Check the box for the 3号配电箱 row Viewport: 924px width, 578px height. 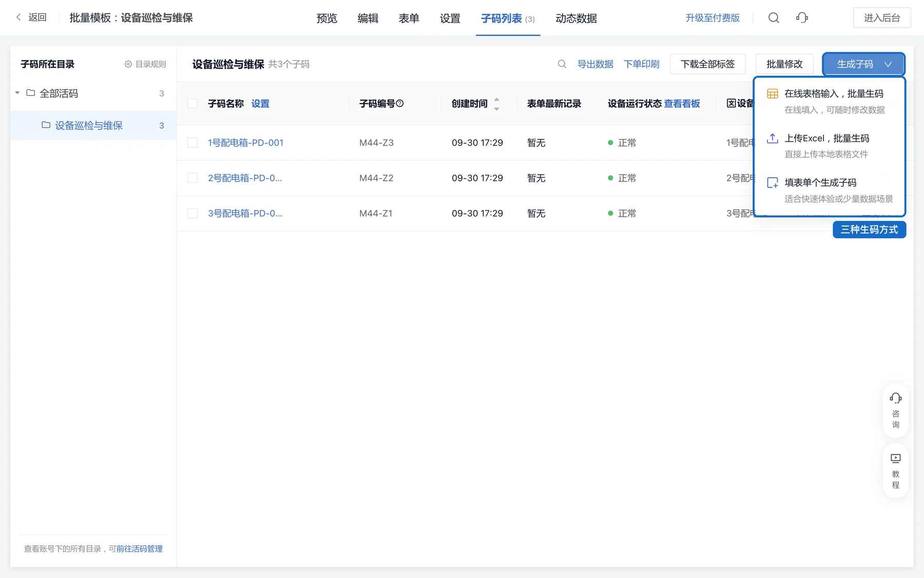click(x=192, y=213)
